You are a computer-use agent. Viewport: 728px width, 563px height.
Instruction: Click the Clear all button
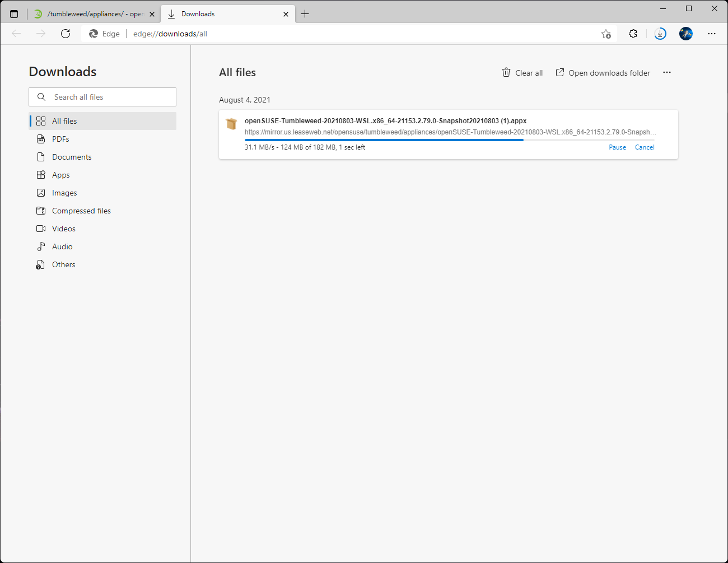coord(522,73)
